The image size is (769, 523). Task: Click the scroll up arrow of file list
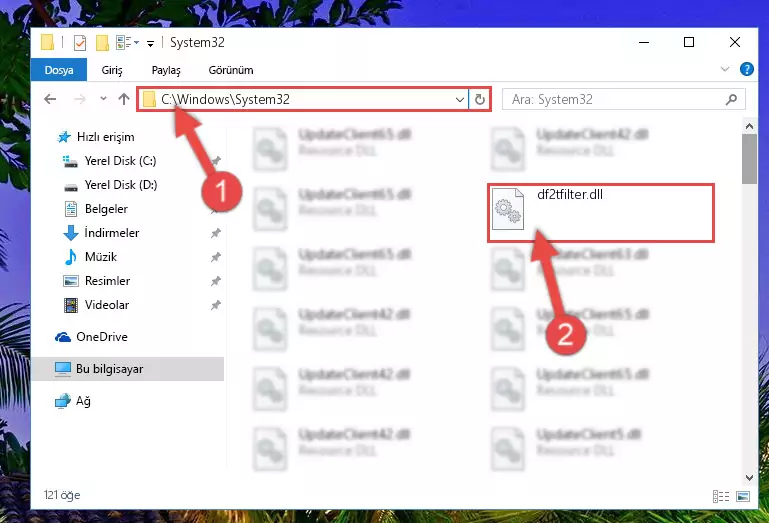pos(749,127)
